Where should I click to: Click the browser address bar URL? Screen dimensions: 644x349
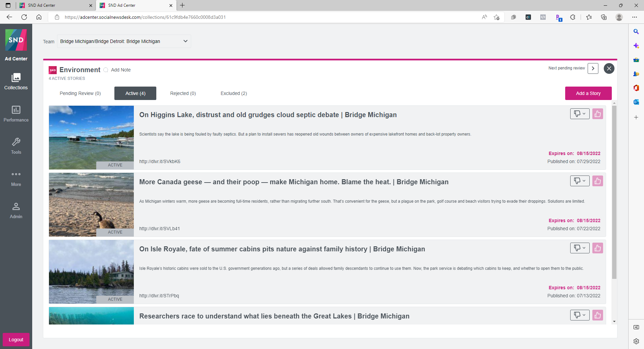pyautogui.click(x=145, y=17)
